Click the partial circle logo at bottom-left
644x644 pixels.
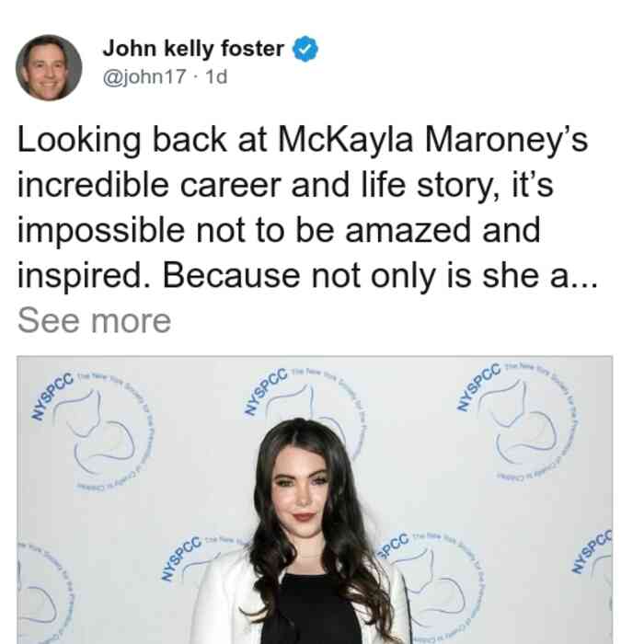pos(43,592)
